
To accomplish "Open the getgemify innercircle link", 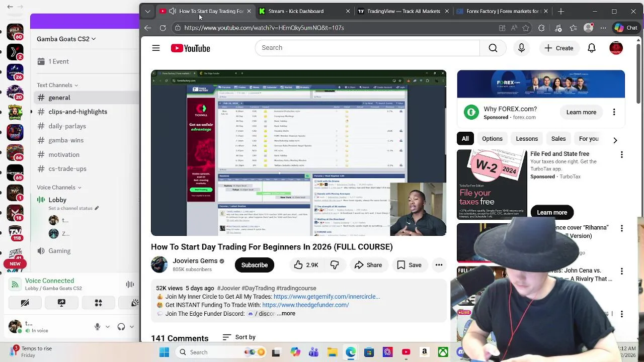I will 327,297.
